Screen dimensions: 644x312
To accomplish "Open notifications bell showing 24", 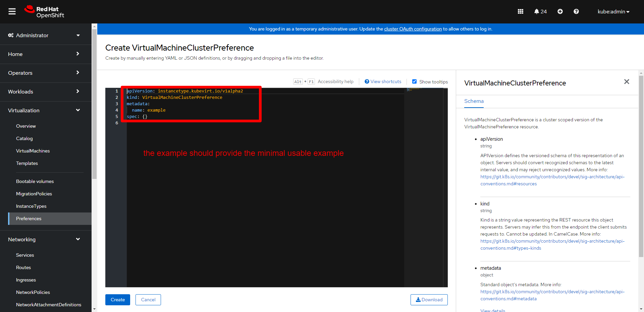I will point(540,12).
